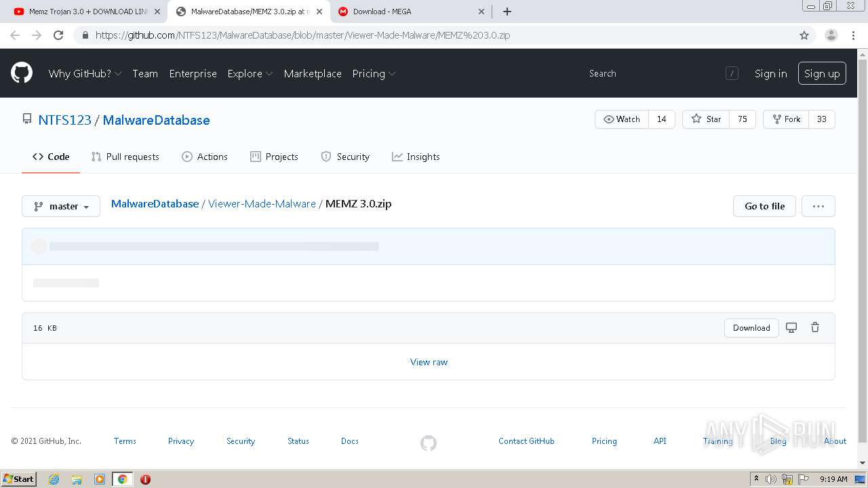Screen dimensions: 868x488
Task: Expand the Pricing header menu
Action: 374,73
